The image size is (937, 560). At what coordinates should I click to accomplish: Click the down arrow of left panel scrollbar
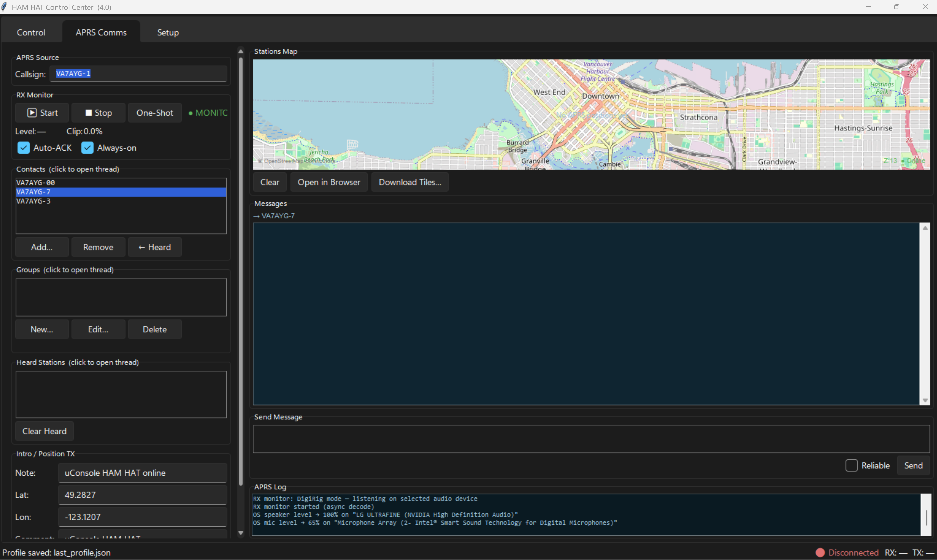click(x=240, y=533)
